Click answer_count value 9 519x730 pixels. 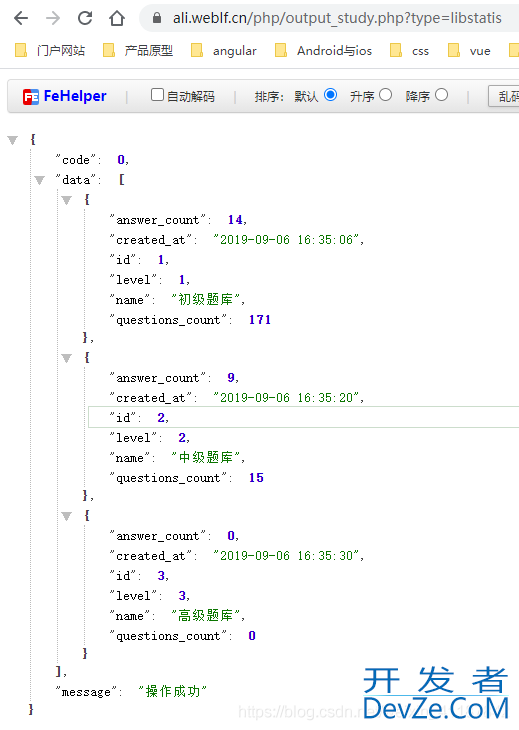[x=231, y=378]
